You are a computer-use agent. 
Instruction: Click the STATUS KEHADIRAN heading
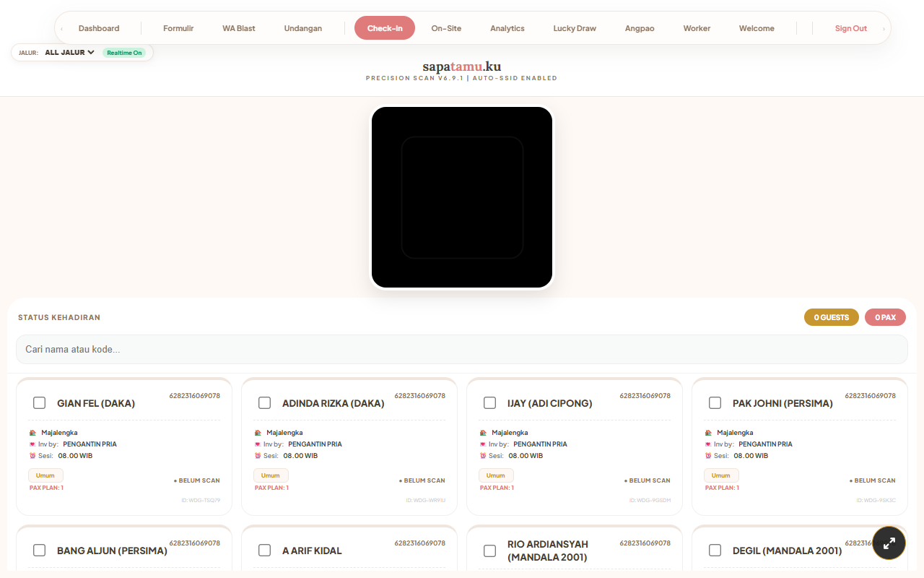coord(59,317)
